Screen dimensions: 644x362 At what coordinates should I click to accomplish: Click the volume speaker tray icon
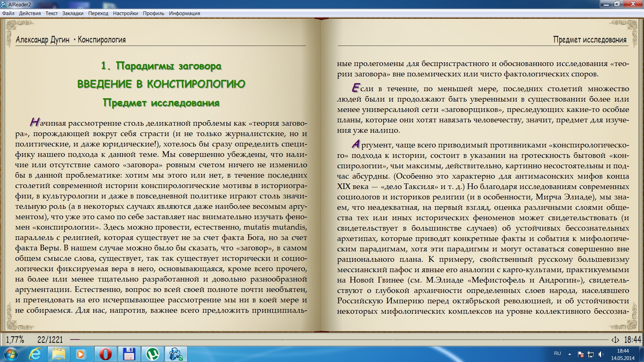click(x=601, y=354)
